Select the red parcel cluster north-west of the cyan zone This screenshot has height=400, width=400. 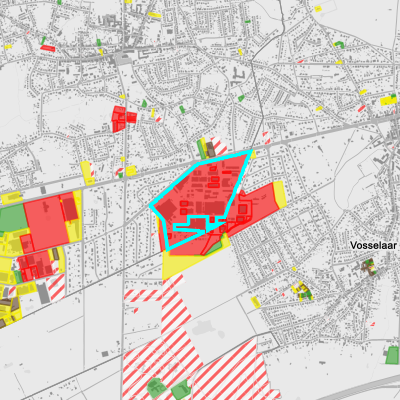123,118
